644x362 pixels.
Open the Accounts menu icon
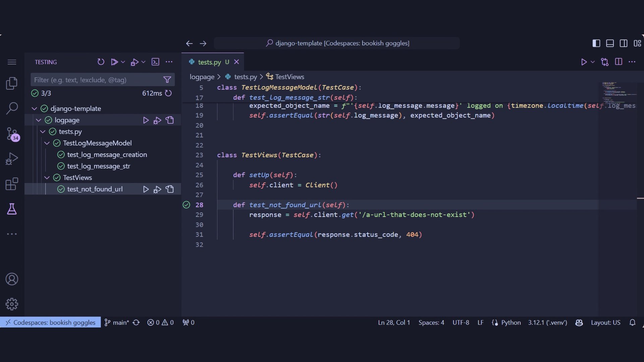[12, 279]
